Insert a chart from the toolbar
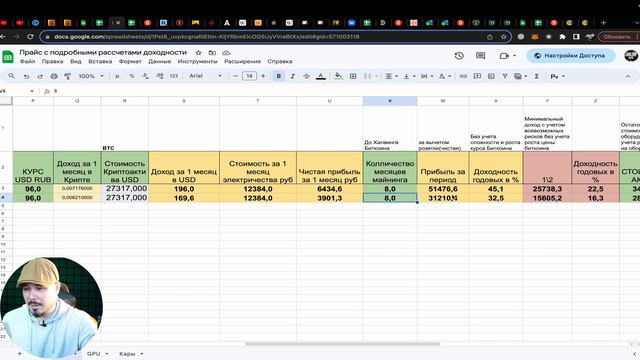The image size is (640, 360). pos(491,76)
